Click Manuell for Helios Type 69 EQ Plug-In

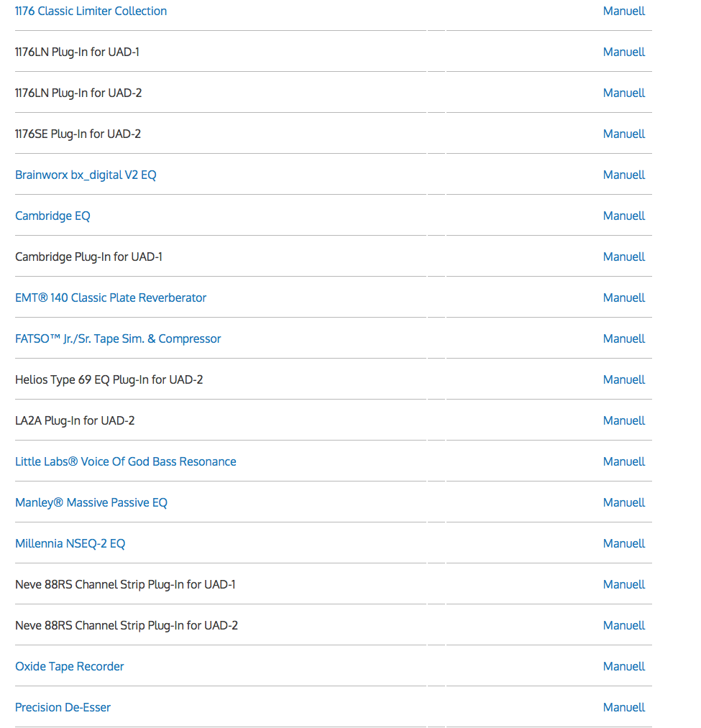(623, 379)
